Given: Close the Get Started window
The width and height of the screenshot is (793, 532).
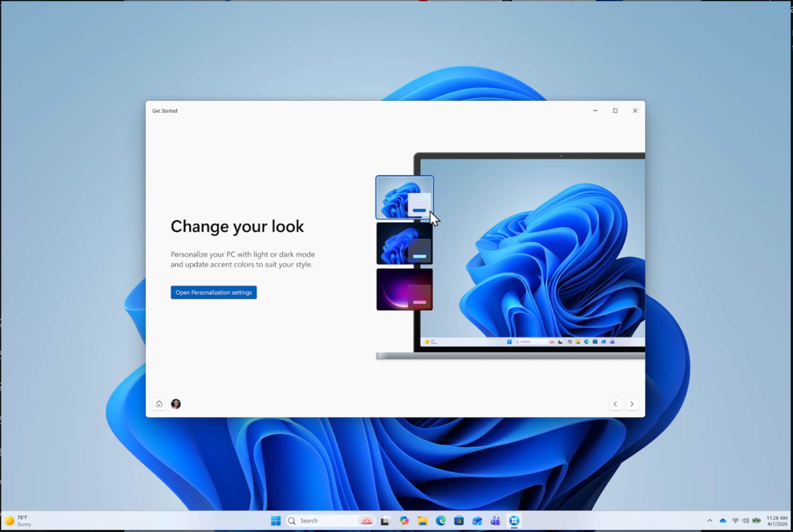Looking at the screenshot, I should click(x=635, y=111).
